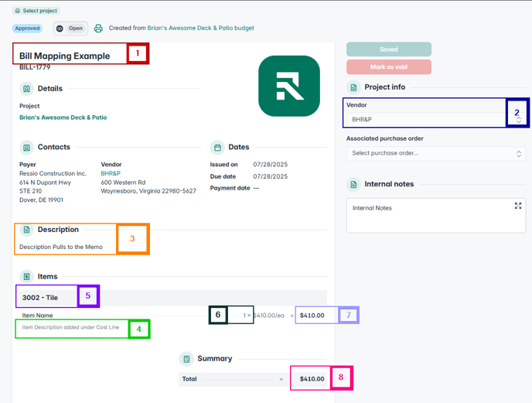Click the Contacts section icon
This screenshot has width=532, height=403.
pos(26,147)
